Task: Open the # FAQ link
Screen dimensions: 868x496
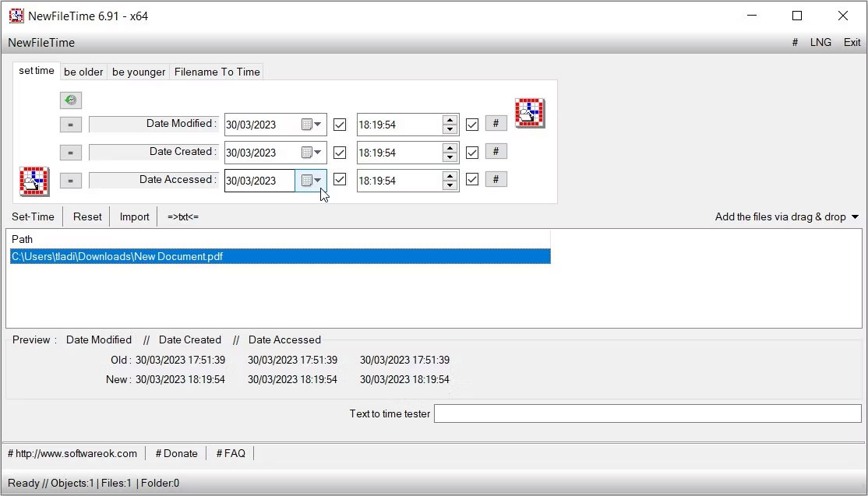Action: tap(231, 453)
